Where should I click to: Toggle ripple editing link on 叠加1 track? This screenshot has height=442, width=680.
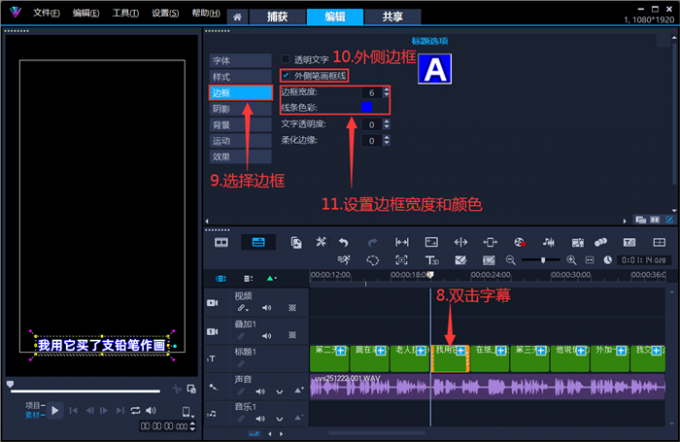pyautogui.click(x=241, y=335)
